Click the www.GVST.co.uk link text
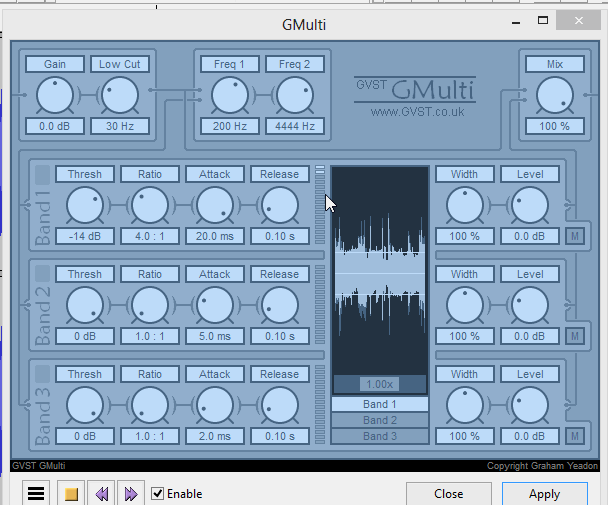 [417, 112]
